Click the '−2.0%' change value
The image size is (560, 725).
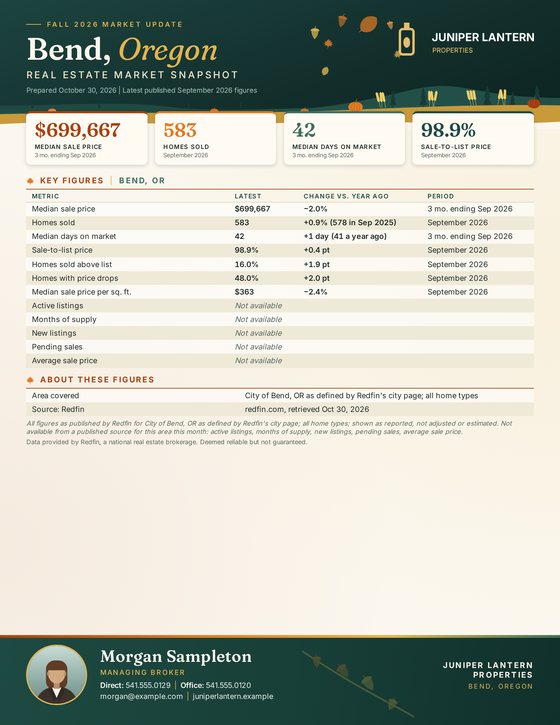[315, 209]
